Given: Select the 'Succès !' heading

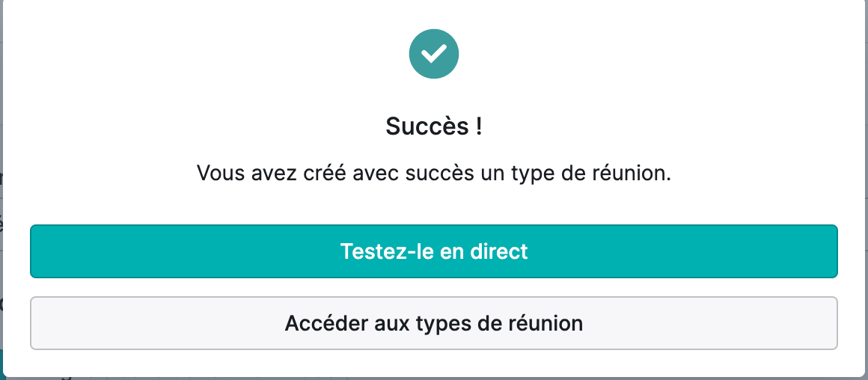Looking at the screenshot, I should pos(434,126).
